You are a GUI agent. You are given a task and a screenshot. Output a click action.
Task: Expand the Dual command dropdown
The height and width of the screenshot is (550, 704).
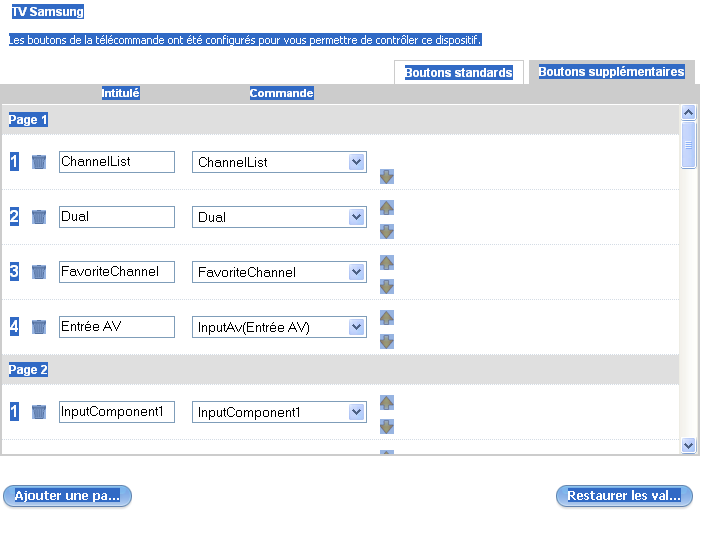356,217
